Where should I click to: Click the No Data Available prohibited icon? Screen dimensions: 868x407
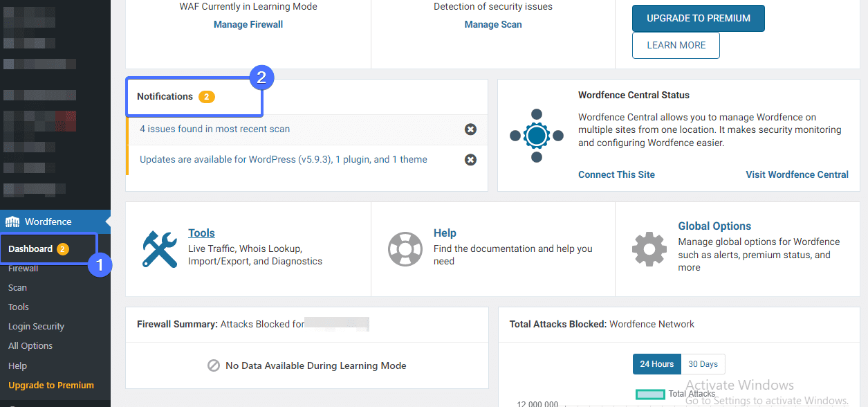(x=214, y=365)
